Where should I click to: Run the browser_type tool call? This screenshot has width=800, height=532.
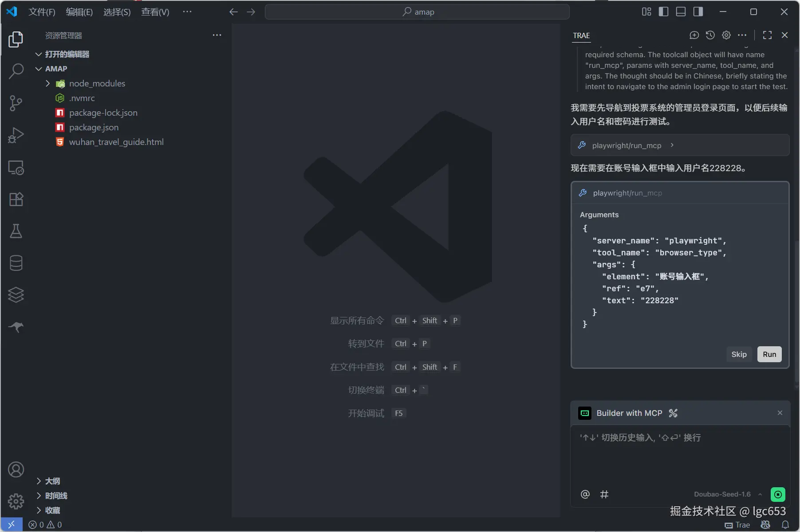point(769,354)
